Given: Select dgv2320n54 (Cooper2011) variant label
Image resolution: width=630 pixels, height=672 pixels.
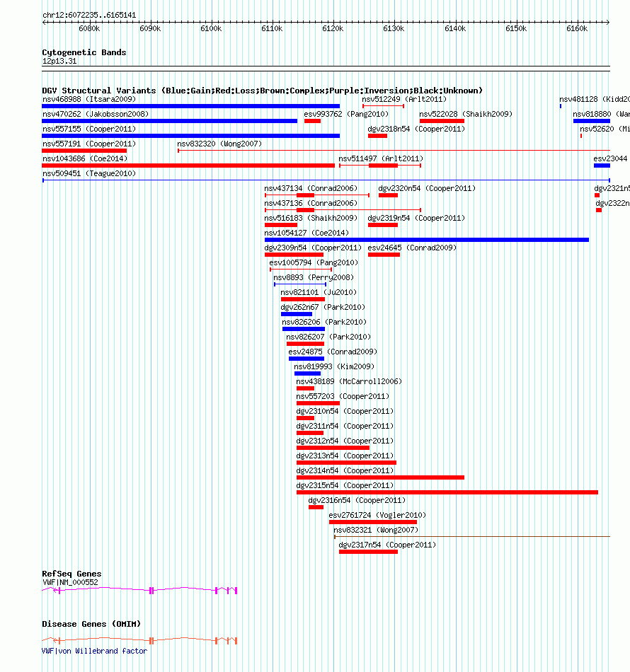Looking at the screenshot, I should (427, 189).
